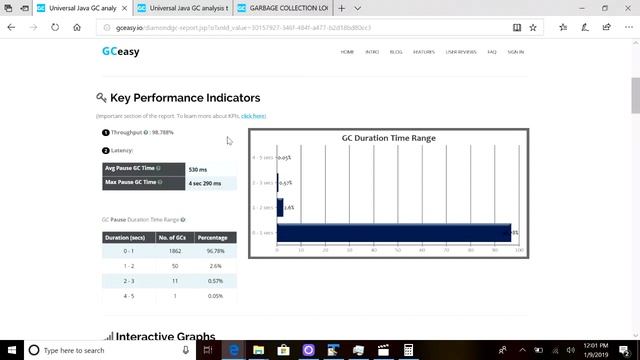Click GC Pause Duration Time Range info icon
Viewport: 640px width, 360px height.
[183, 220]
